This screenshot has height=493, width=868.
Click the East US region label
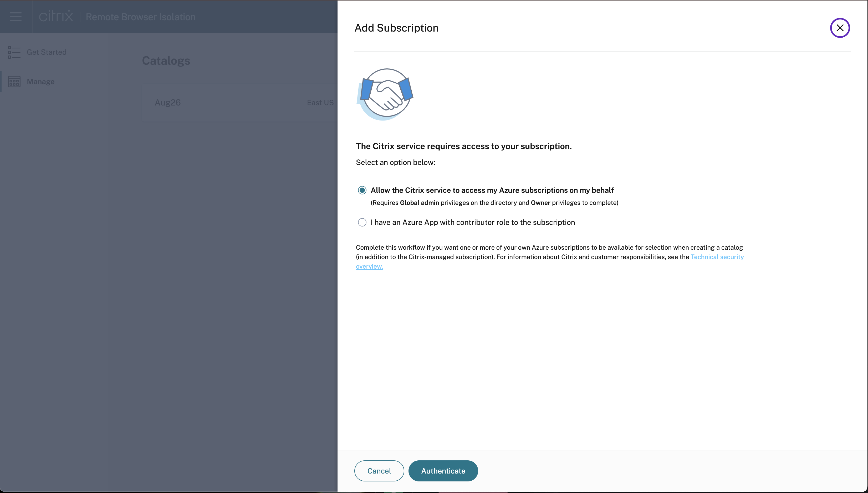320,103
